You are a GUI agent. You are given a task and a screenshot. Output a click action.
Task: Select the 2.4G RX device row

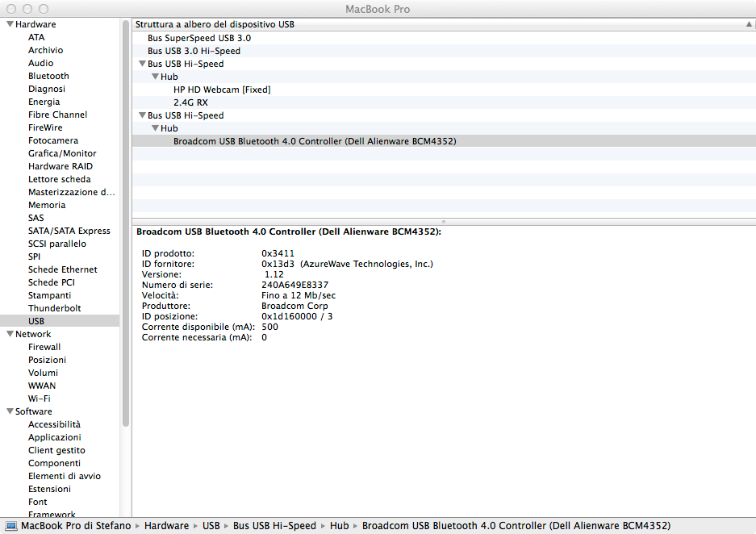[x=190, y=102]
